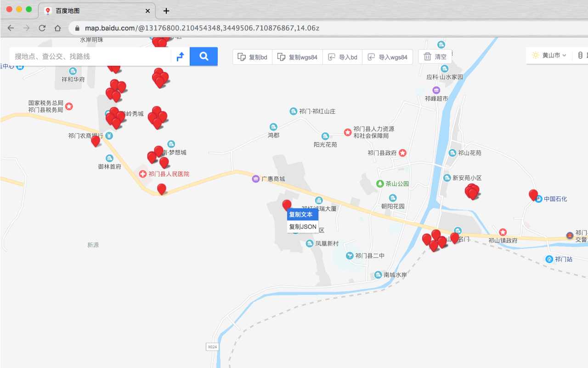588x368 pixels.
Task: Select the 导入wgs84 import tool
Action: (x=371, y=57)
